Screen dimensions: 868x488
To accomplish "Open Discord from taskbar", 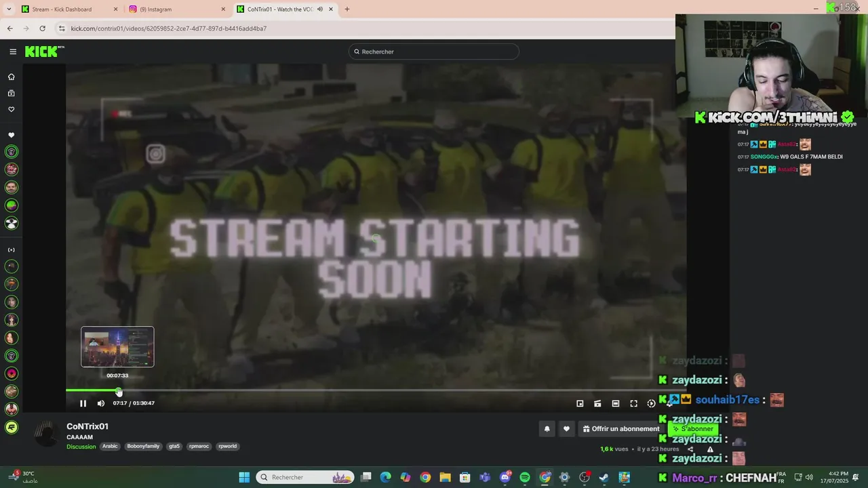I will [505, 477].
